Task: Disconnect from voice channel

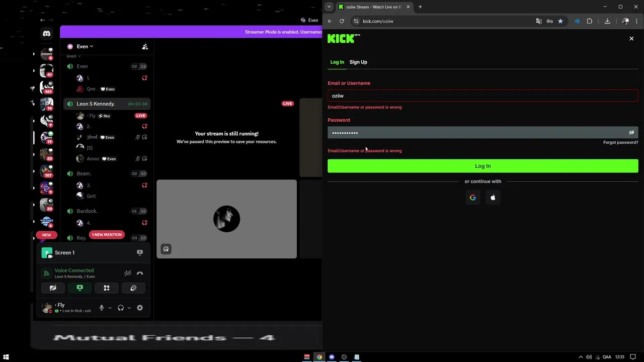Action: (x=140, y=274)
